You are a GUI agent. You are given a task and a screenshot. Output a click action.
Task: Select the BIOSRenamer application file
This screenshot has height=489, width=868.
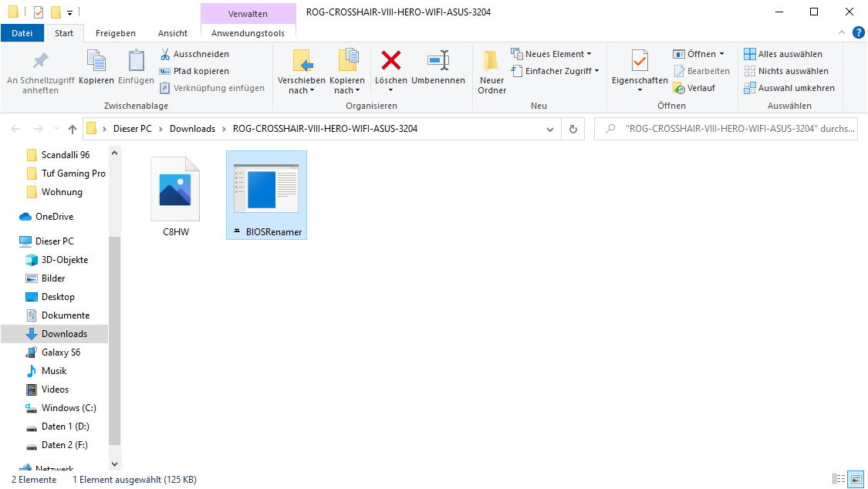266,195
